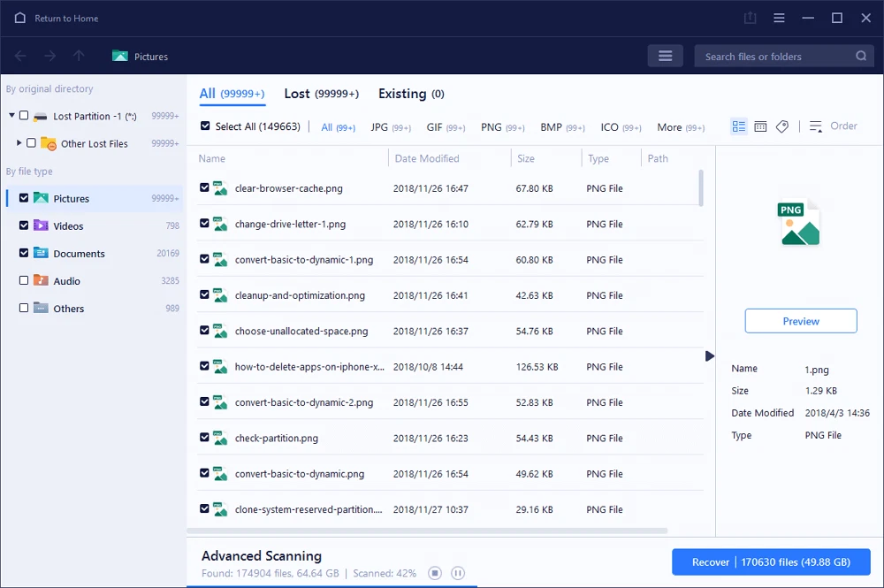Click the Order sort icon
This screenshot has height=588, width=884.
816,126
